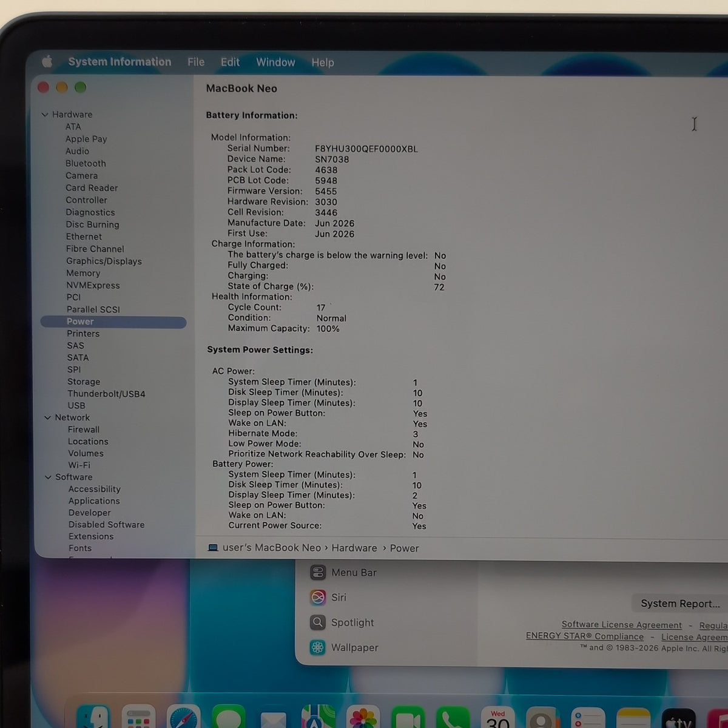Open Photos app from the Dock
728x728 pixels.
point(363,718)
